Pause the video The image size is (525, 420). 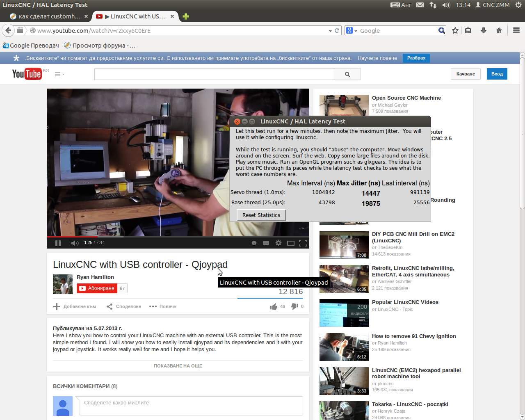click(x=58, y=243)
